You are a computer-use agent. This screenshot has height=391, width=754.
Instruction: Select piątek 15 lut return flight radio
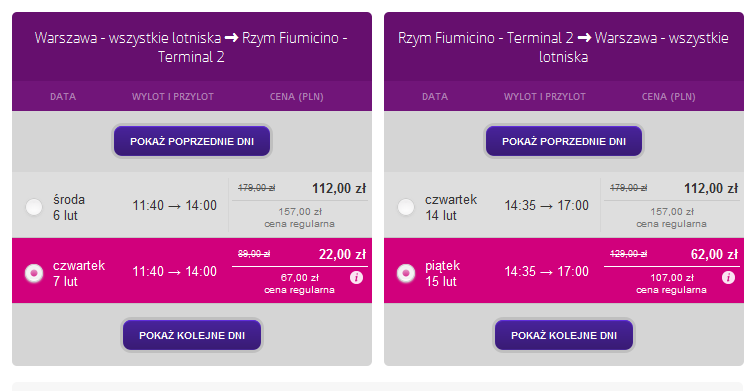coord(406,273)
